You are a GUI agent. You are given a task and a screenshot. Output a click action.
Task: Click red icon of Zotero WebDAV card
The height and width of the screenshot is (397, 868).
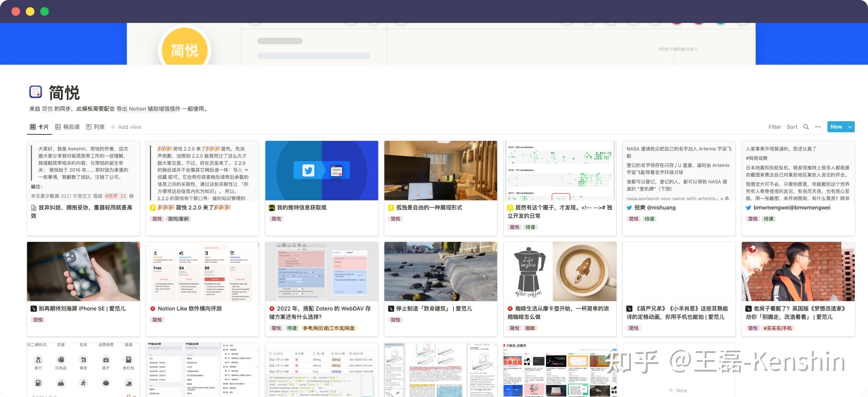coord(272,309)
